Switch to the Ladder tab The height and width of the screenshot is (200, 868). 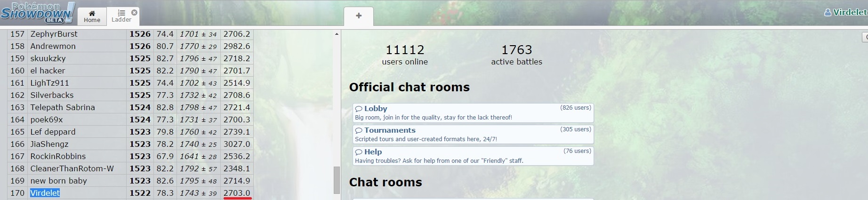click(121, 16)
